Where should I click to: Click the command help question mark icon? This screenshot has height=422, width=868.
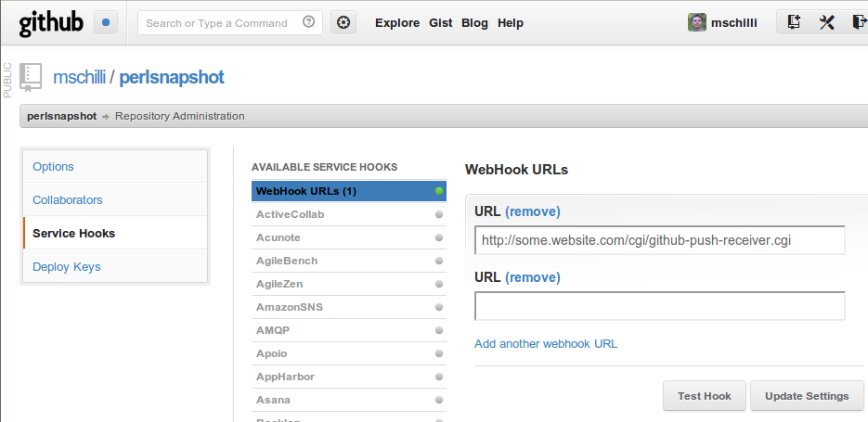click(x=309, y=22)
